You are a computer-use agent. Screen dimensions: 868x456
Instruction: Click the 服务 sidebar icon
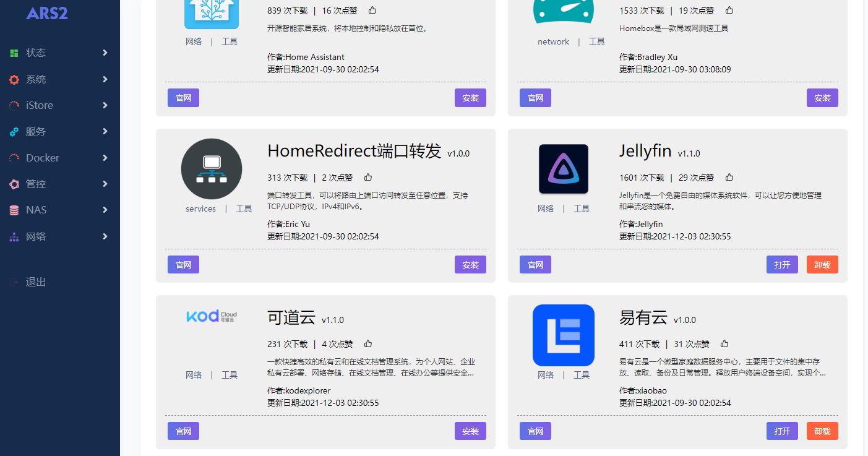[14, 132]
